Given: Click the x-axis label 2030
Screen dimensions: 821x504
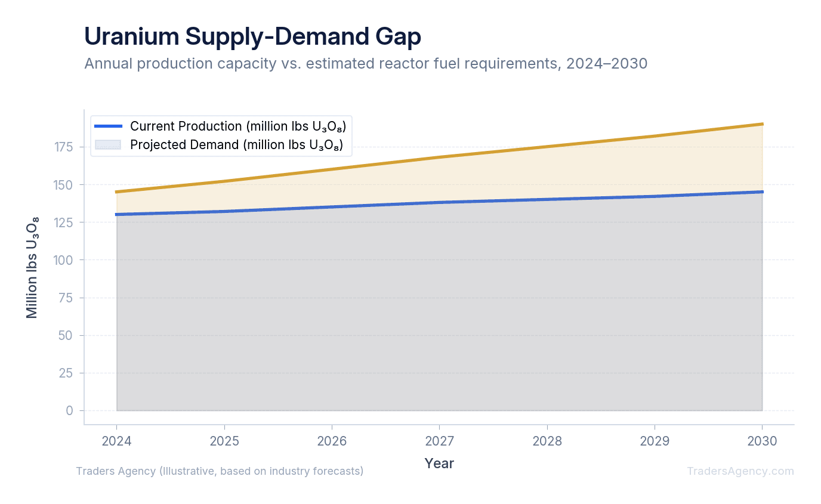Looking at the screenshot, I should (x=762, y=441).
